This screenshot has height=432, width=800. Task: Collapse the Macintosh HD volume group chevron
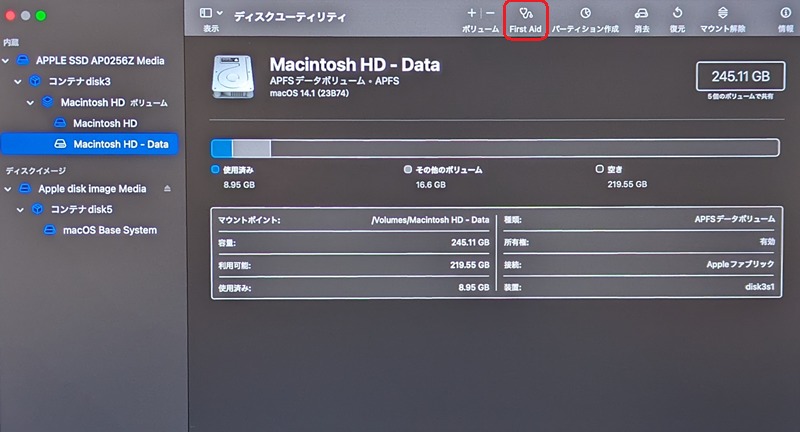(30, 103)
